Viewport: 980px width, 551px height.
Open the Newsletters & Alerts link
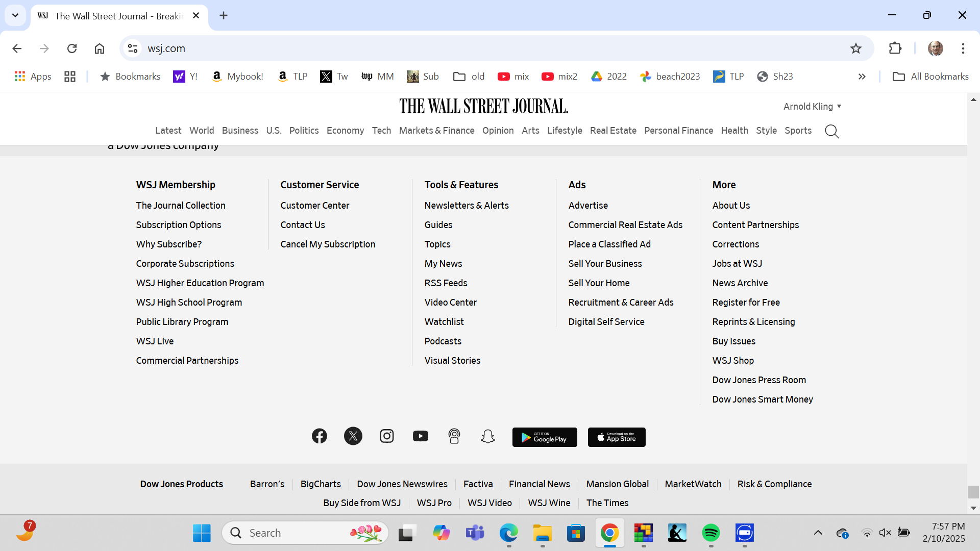(467, 206)
